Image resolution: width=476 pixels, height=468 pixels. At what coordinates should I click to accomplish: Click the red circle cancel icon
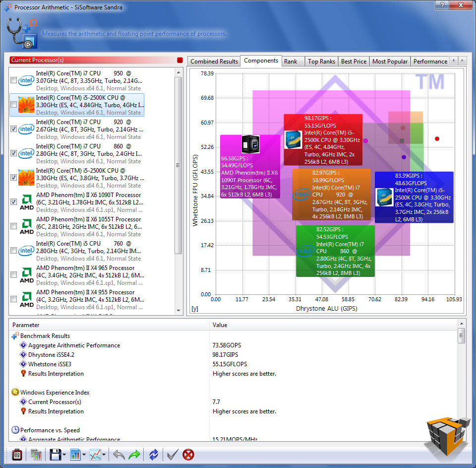tap(188, 455)
